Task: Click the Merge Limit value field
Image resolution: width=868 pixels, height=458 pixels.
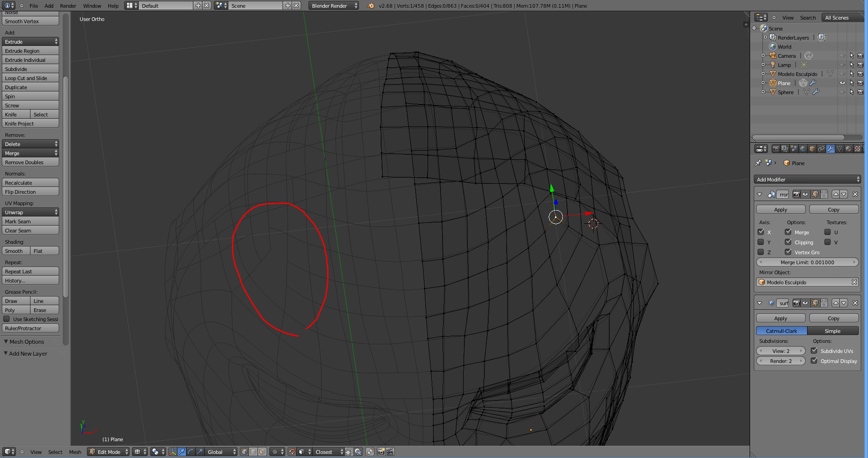Action: pyautogui.click(x=807, y=262)
